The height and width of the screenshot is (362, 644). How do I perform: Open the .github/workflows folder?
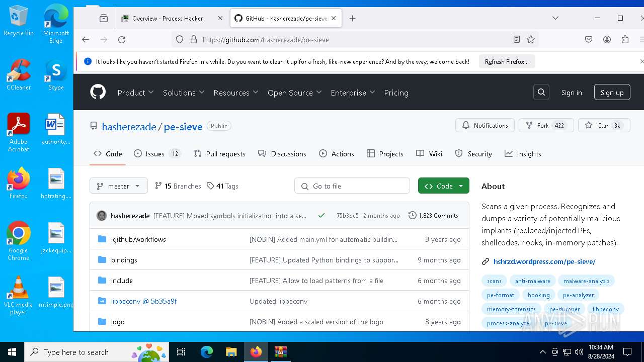coord(138,239)
